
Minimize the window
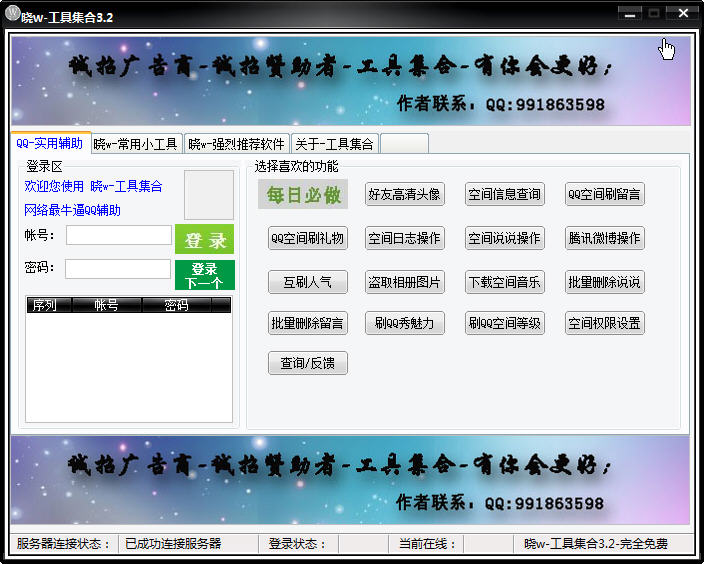(629, 13)
